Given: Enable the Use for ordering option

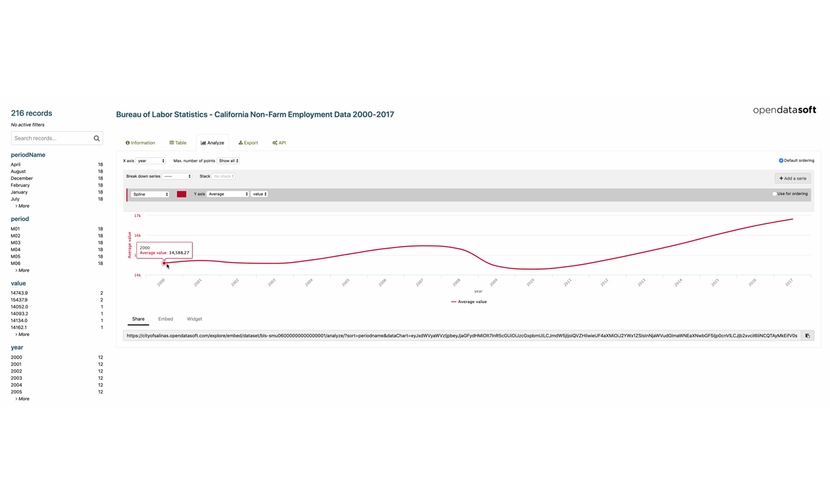Looking at the screenshot, I should (x=774, y=194).
